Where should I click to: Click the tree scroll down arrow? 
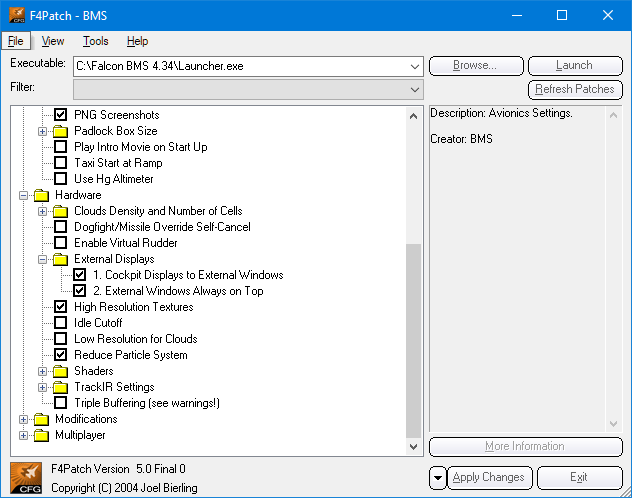tap(413, 447)
